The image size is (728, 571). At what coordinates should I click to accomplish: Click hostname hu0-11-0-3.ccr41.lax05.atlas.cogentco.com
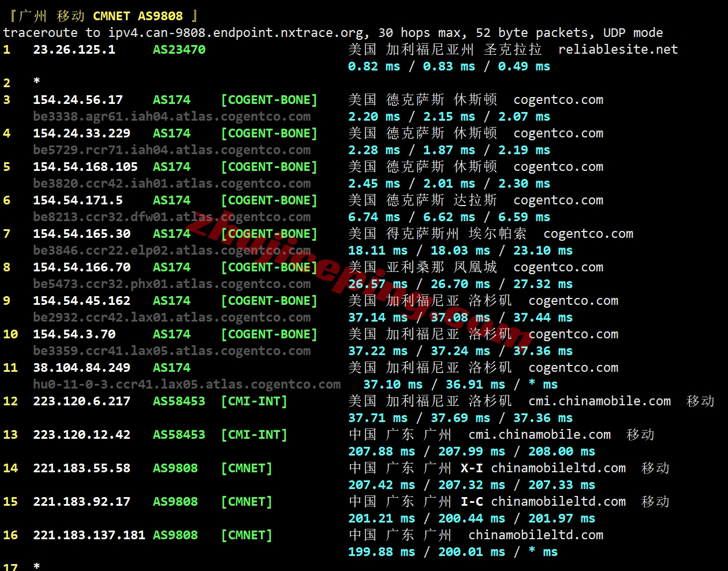point(186,385)
